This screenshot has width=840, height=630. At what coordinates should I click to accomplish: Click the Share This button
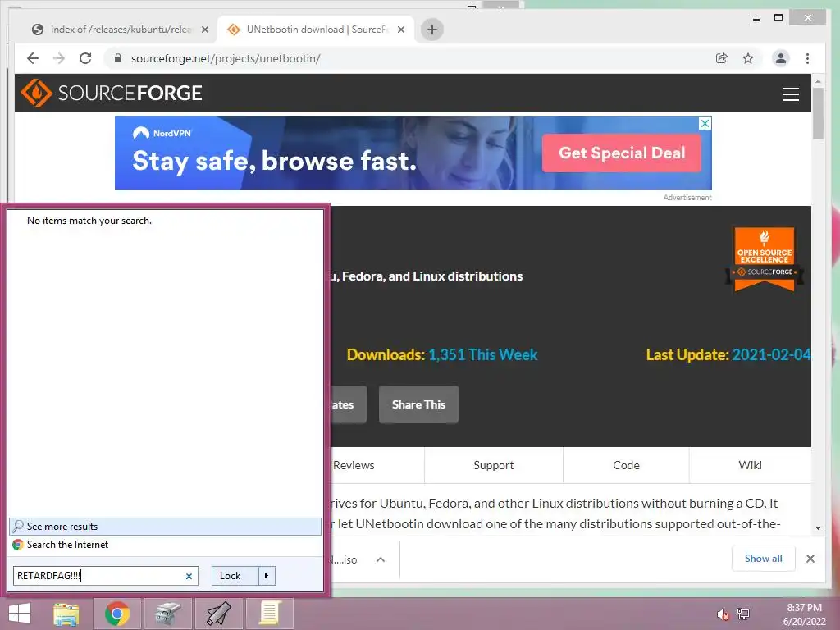pyautogui.click(x=418, y=404)
